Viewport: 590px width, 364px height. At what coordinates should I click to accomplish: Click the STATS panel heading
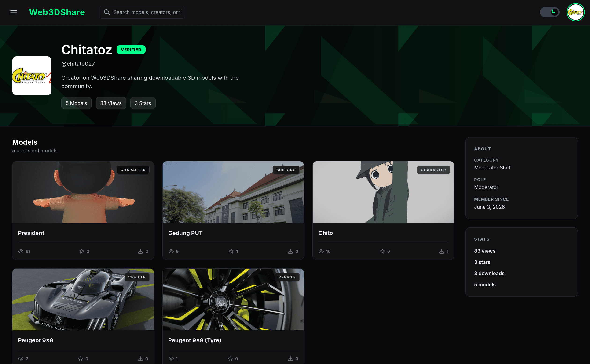[x=482, y=239]
